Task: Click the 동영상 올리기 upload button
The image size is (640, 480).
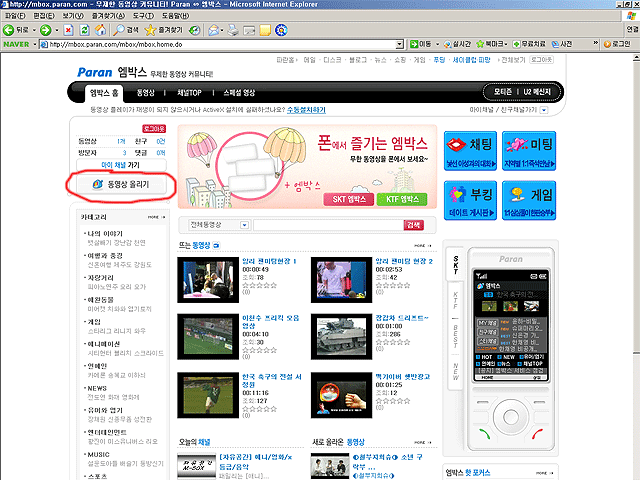Action: click(x=121, y=184)
